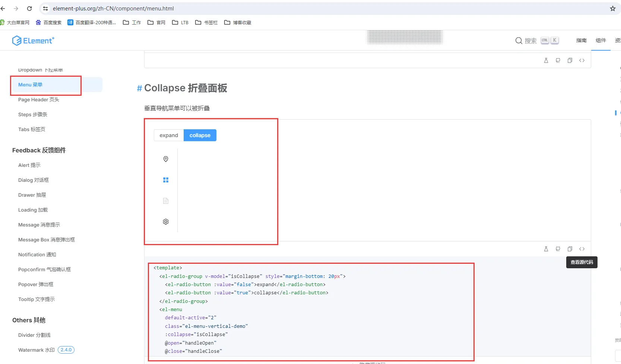The image size is (621, 364).
Task: Toggle the Edit on GitHub icon
Action: [558, 249]
